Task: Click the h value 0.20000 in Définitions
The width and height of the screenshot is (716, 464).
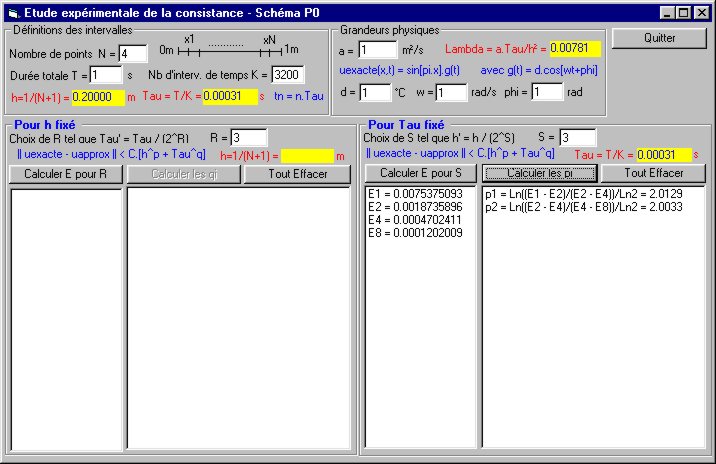Action: pyautogui.click(x=98, y=97)
